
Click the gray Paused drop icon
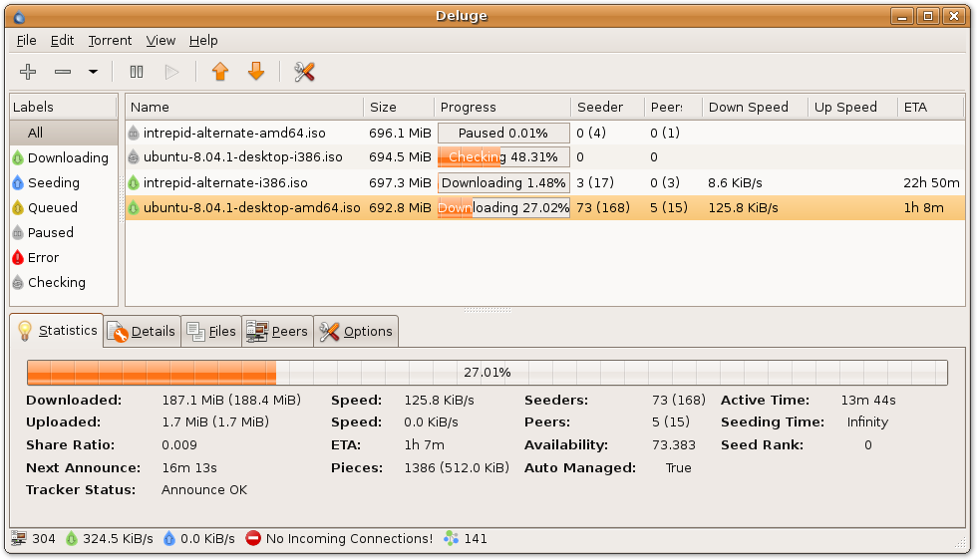point(18,232)
